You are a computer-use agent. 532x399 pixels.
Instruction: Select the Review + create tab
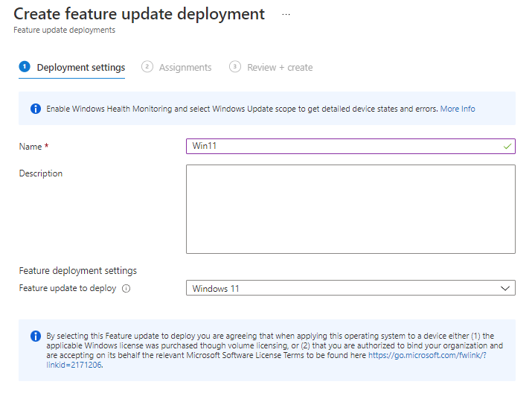pos(280,68)
